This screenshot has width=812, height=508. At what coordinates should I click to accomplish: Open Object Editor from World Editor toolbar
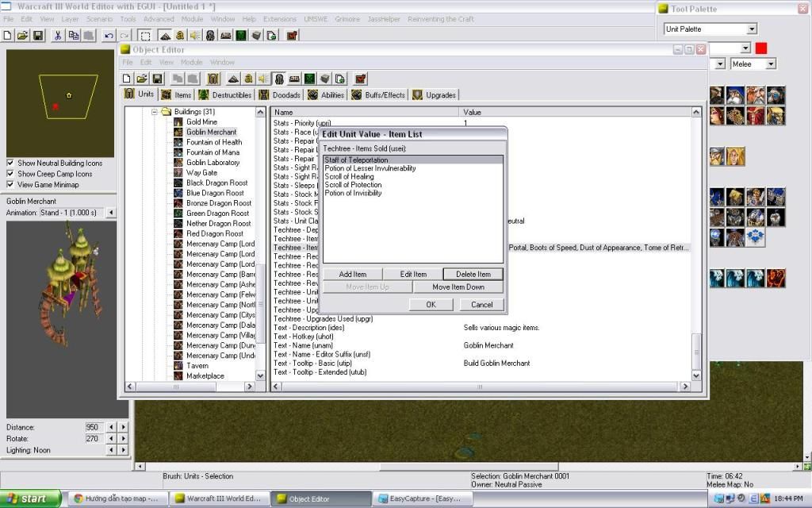tap(210, 35)
